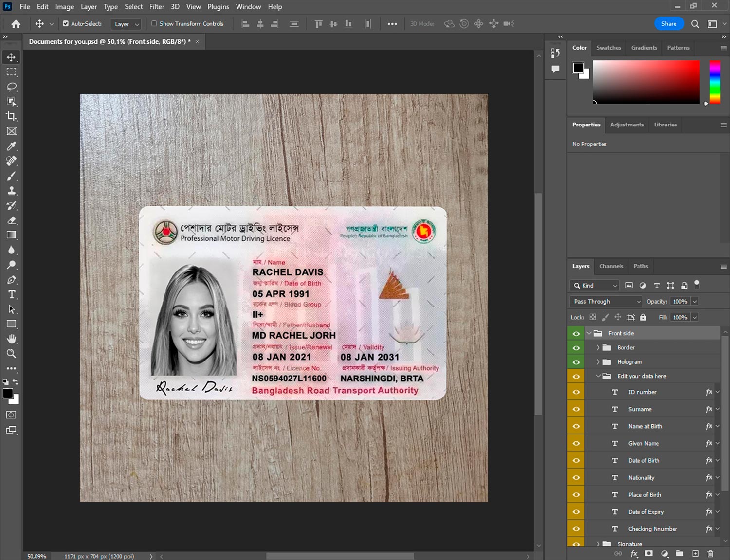Click the layer Opacity input field
Screen dimensions: 730x560
(x=680, y=302)
